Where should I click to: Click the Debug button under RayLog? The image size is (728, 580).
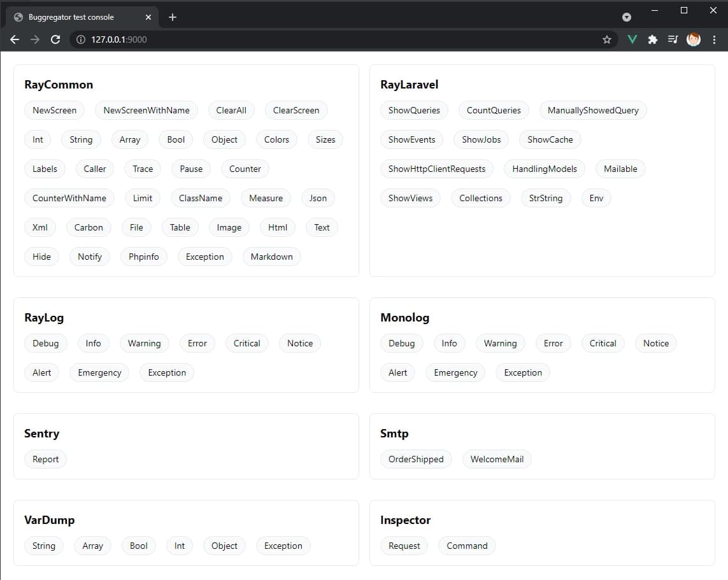pyautogui.click(x=45, y=343)
